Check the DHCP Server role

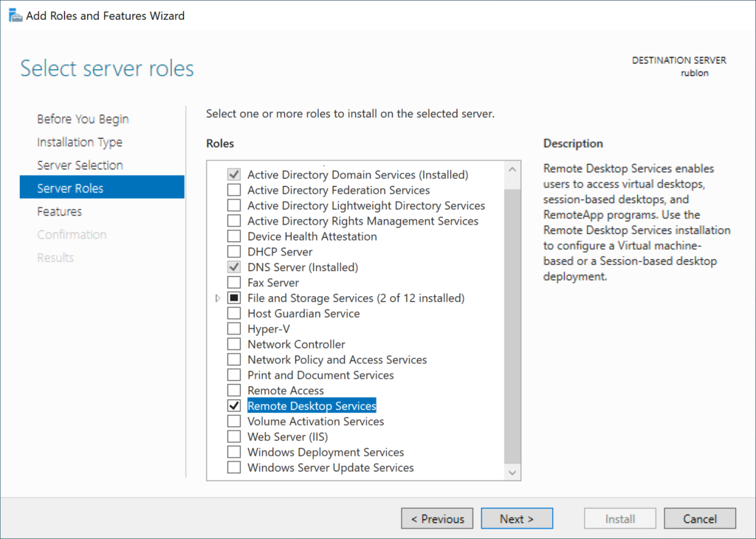coord(234,251)
